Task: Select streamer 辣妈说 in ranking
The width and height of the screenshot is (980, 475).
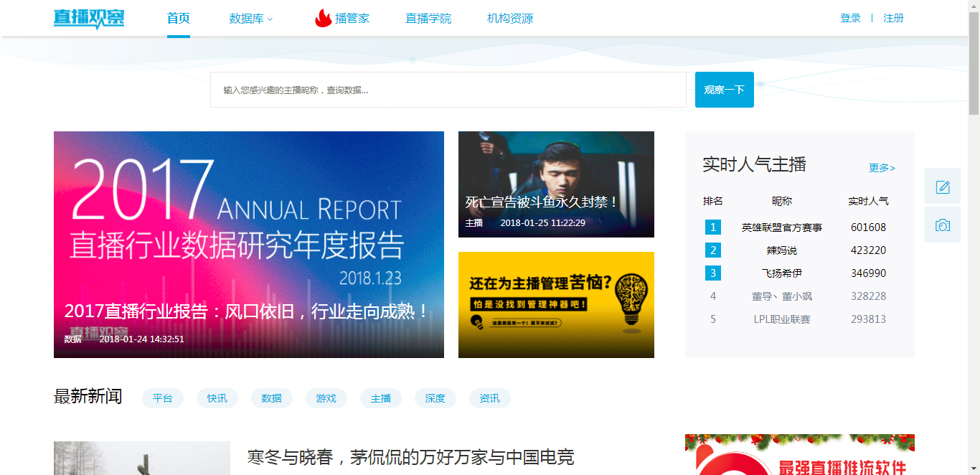Action: [x=782, y=250]
